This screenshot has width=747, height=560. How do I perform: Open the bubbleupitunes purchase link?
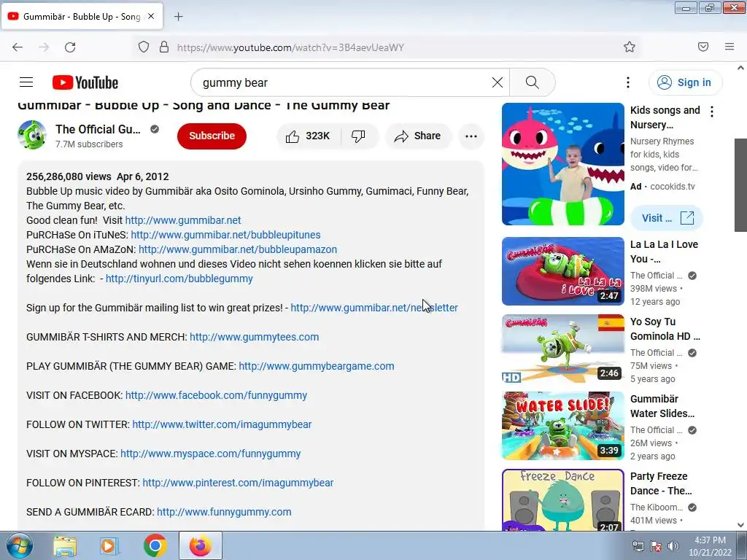(x=226, y=235)
